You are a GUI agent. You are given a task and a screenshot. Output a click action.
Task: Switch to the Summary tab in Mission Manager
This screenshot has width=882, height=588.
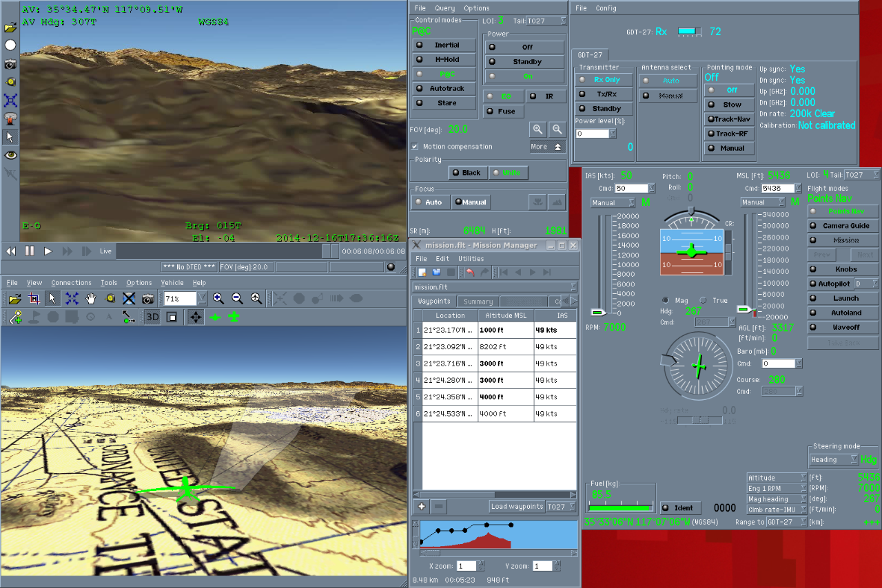click(478, 302)
